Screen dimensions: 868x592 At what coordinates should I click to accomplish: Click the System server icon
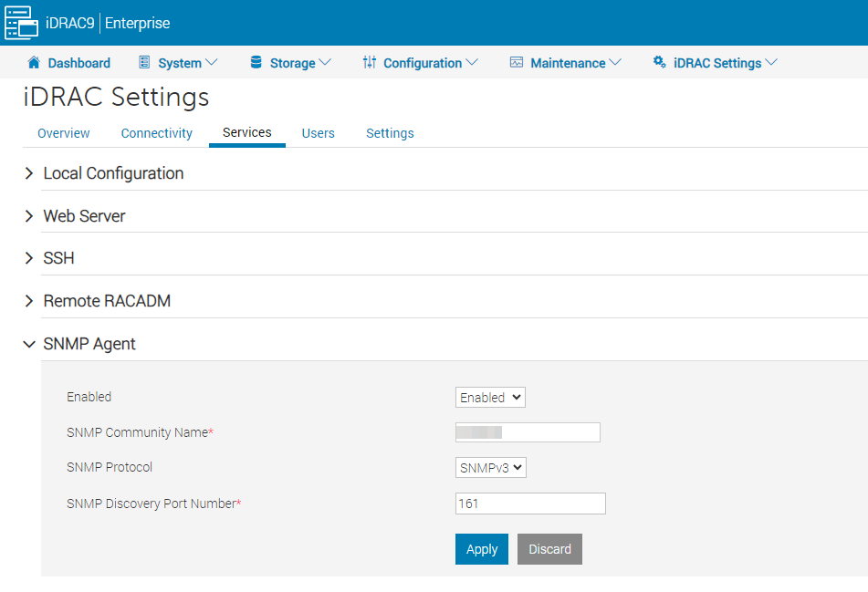coord(144,63)
